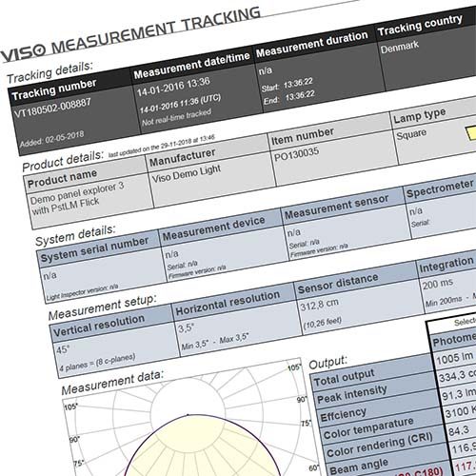Select vertical resolution value '45°'

pyautogui.click(x=62, y=349)
